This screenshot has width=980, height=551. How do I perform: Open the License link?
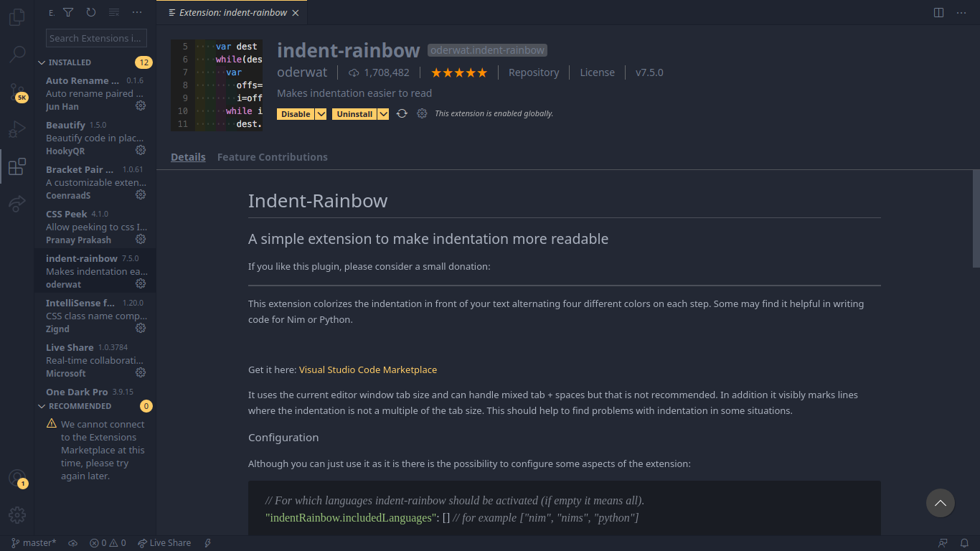[597, 72]
